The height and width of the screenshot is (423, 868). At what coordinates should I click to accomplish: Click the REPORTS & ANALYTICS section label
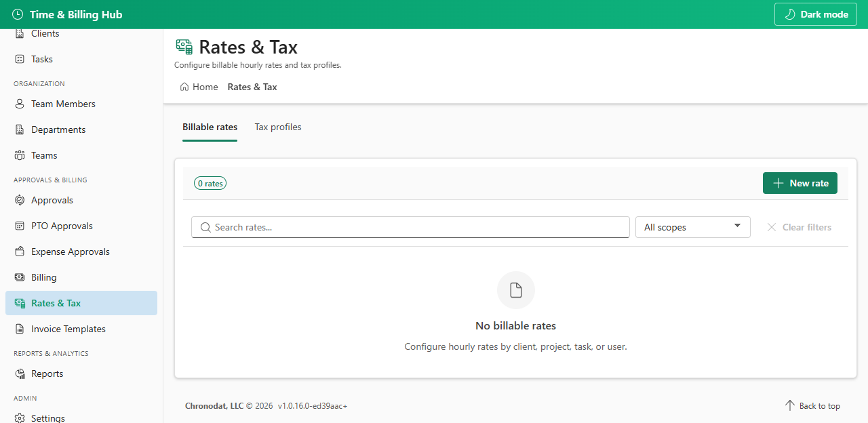click(x=51, y=353)
